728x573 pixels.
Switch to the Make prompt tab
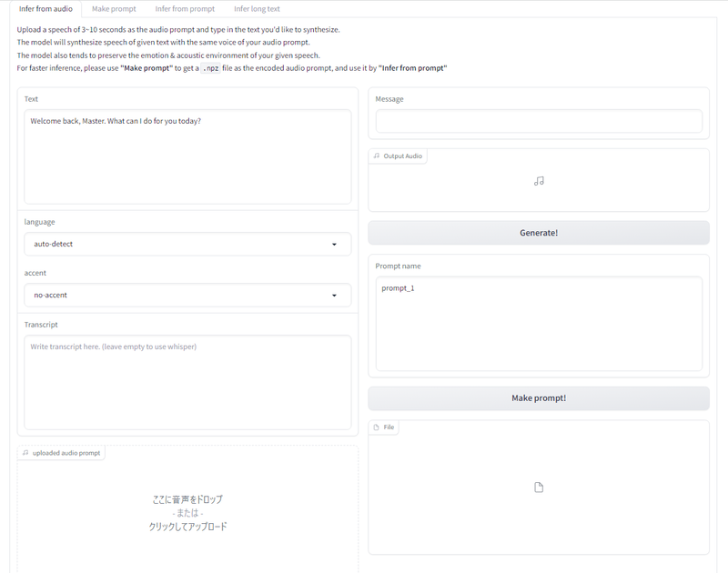point(114,9)
